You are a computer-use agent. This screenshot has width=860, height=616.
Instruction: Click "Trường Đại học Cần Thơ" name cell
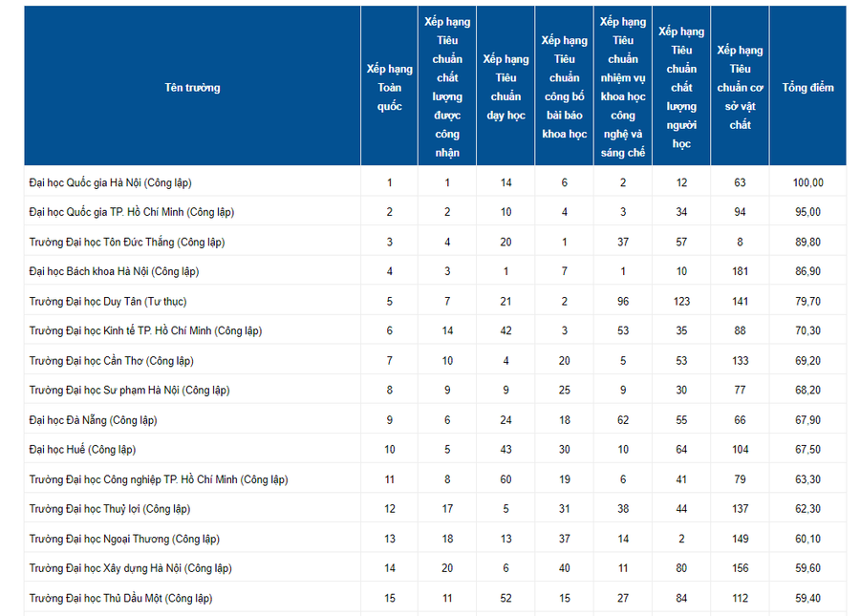111,361
